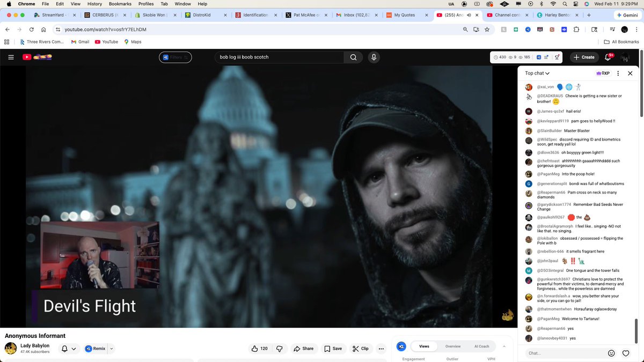Switch to Inbox Gmail browser tab
Screen dimensions: 644x362
pos(357,15)
